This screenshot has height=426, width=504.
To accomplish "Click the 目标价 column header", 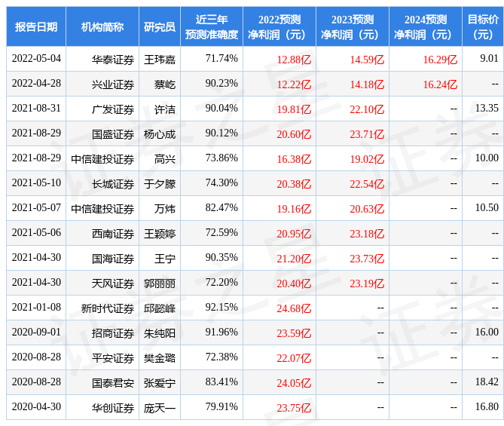I will [483, 26].
